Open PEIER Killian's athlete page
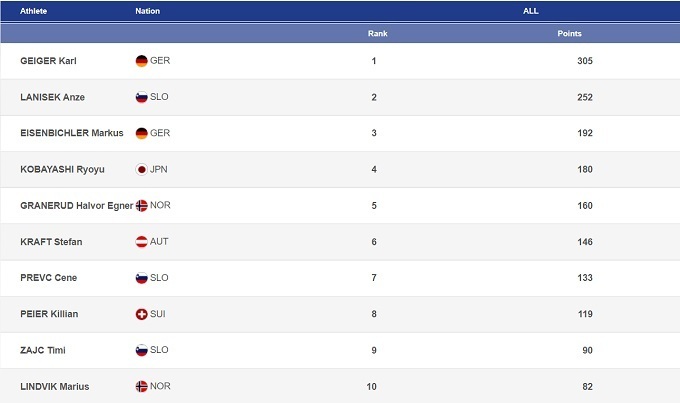Image resolution: width=680 pixels, height=403 pixels. coord(49,314)
